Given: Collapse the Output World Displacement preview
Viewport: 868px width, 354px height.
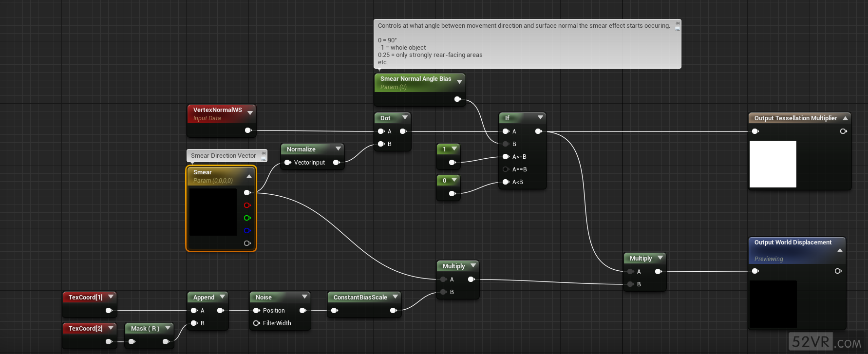Looking at the screenshot, I should (x=840, y=250).
